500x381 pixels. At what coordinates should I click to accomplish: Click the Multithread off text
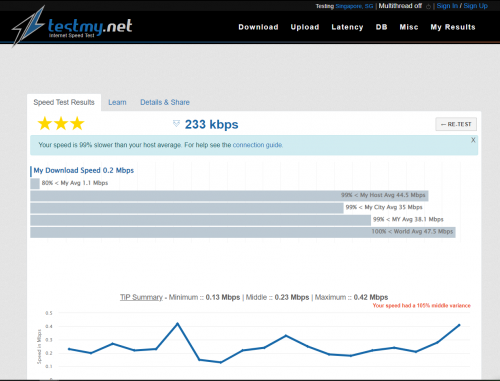(400, 6)
